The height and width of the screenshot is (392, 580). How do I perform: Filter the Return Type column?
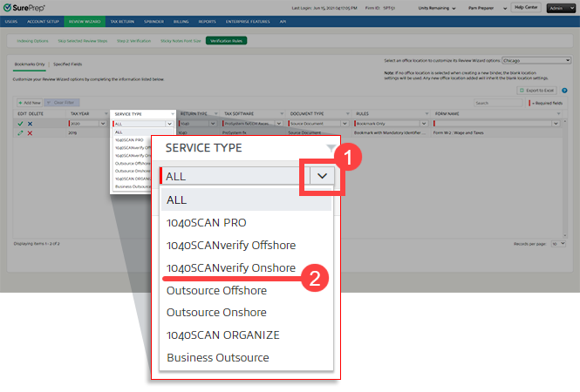(216, 114)
